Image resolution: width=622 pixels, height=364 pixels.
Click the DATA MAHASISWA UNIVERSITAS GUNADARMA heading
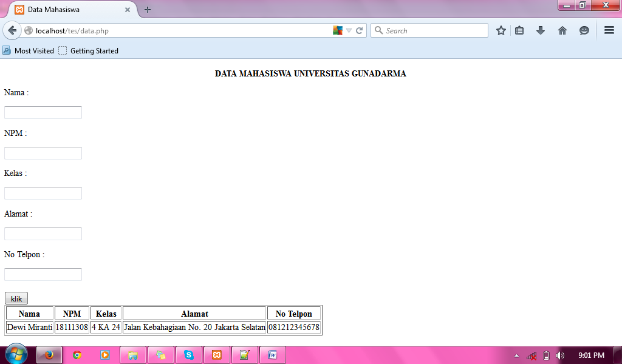(310, 73)
